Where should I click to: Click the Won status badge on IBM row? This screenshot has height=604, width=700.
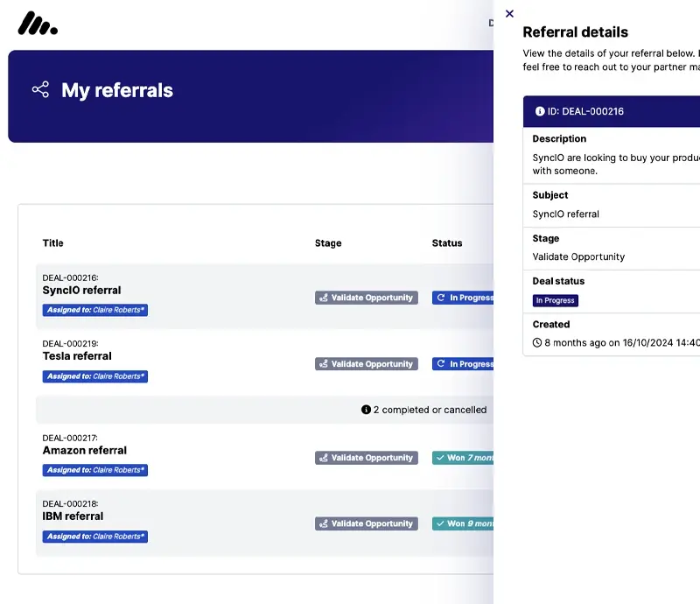463,523
